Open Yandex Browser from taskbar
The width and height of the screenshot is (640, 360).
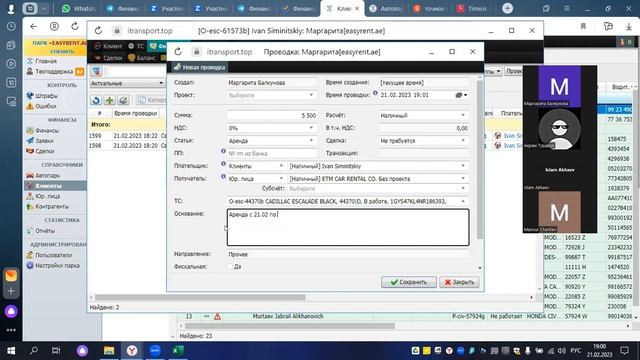tap(132, 351)
